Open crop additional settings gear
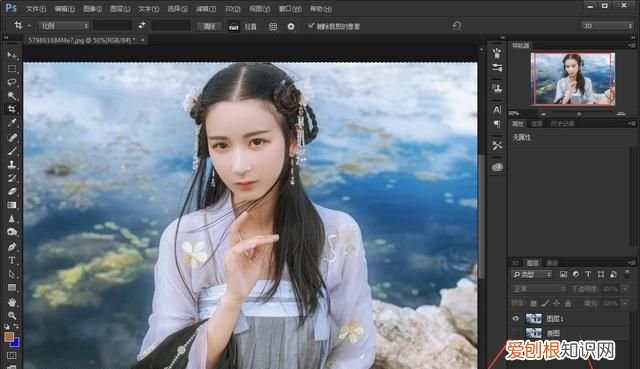Viewport: 640px width, 369px height. tap(291, 27)
